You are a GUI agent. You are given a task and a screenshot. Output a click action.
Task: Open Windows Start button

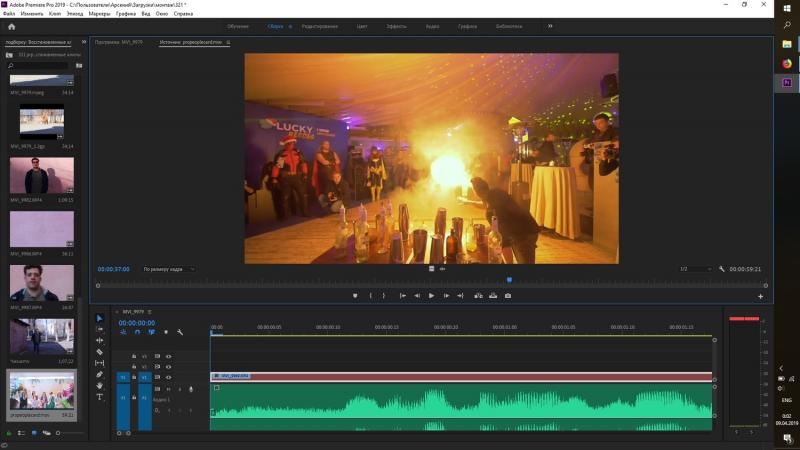[787, 8]
